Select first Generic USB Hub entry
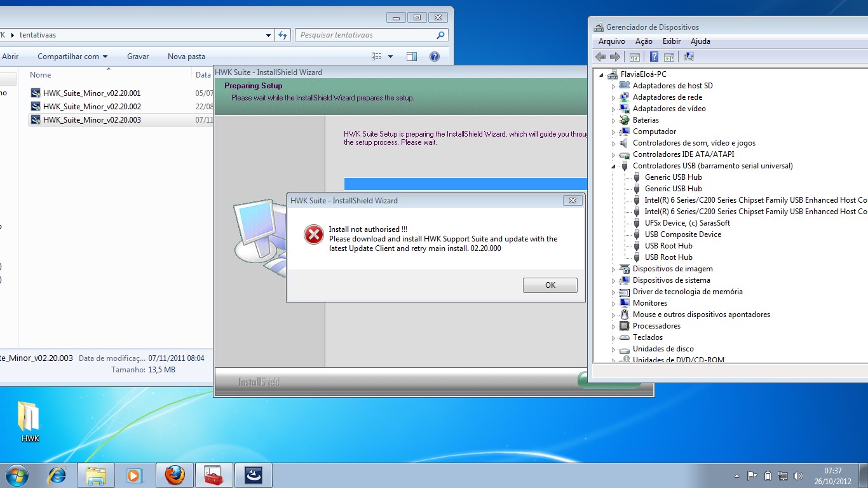 coord(674,177)
